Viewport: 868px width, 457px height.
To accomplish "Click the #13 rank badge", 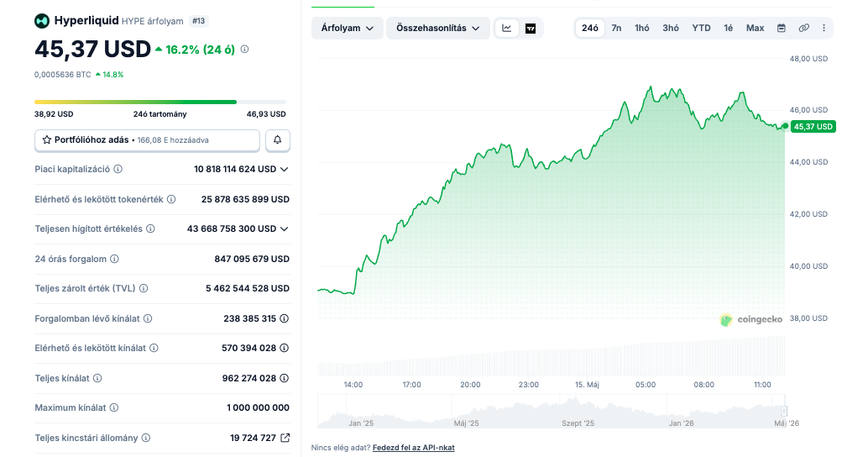I will tap(198, 21).
